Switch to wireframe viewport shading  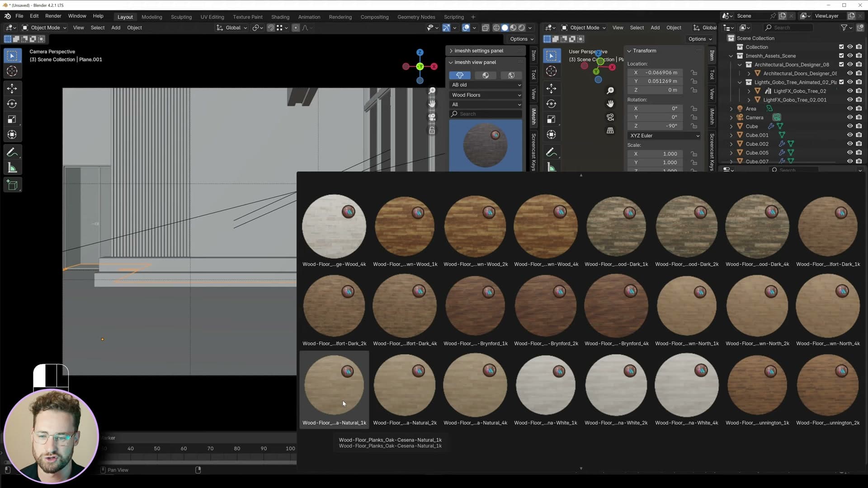496,28
